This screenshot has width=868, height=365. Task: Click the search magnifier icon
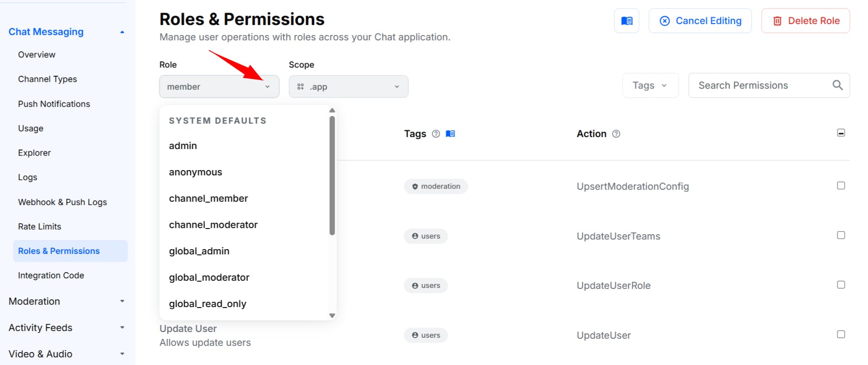[x=837, y=85]
